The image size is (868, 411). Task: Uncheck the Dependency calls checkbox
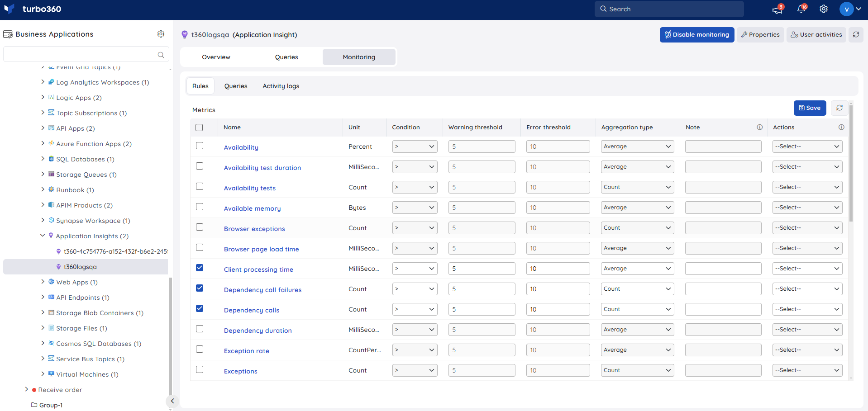(x=200, y=308)
